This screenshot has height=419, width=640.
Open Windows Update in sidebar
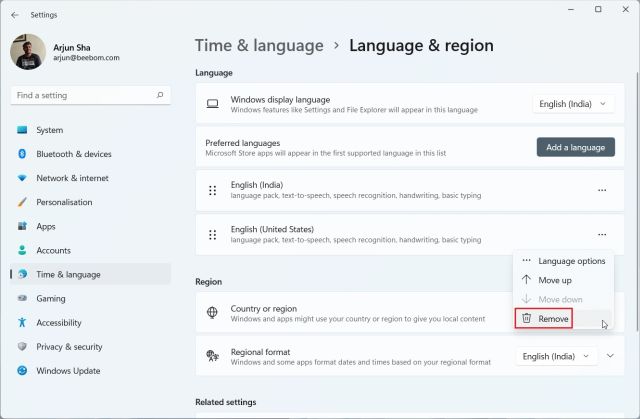pyautogui.click(x=91, y=371)
